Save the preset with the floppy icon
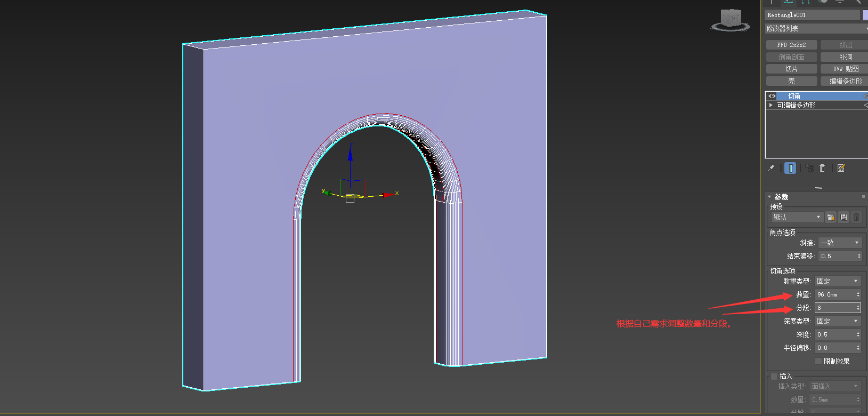Image resolution: width=868 pixels, height=416 pixels. [843, 217]
